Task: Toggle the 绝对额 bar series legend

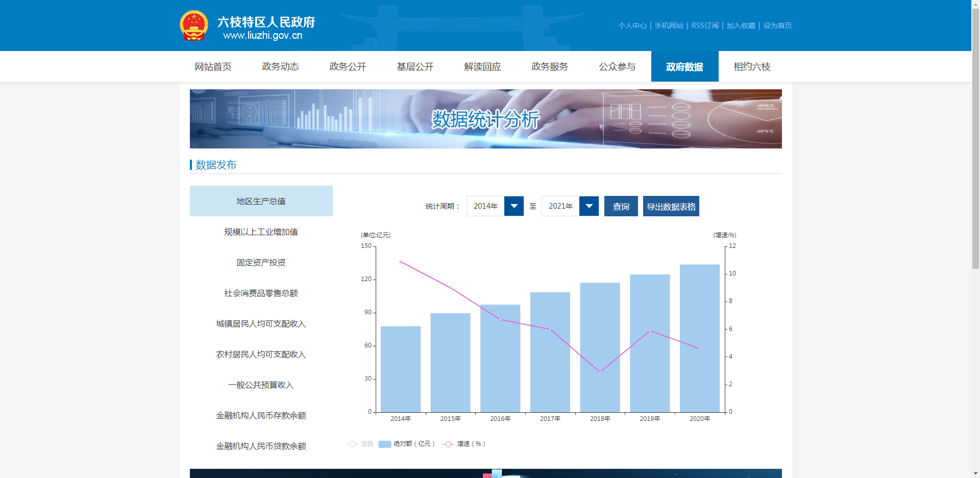Action: point(407,444)
